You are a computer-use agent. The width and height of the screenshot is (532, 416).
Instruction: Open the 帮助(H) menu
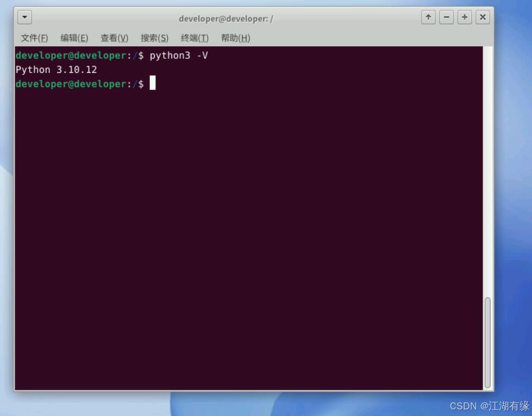[x=235, y=38]
